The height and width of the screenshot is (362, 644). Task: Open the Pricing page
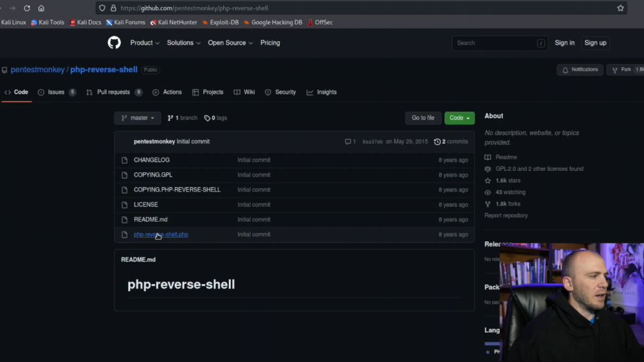point(270,43)
